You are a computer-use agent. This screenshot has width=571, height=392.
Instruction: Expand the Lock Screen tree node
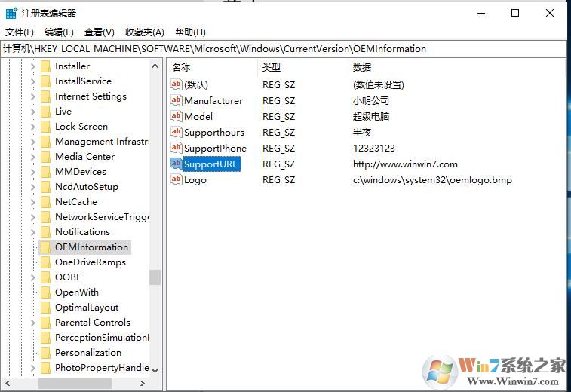[x=32, y=127]
